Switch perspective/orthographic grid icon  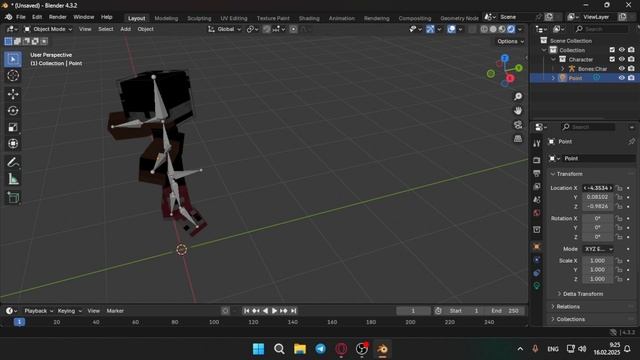518,139
